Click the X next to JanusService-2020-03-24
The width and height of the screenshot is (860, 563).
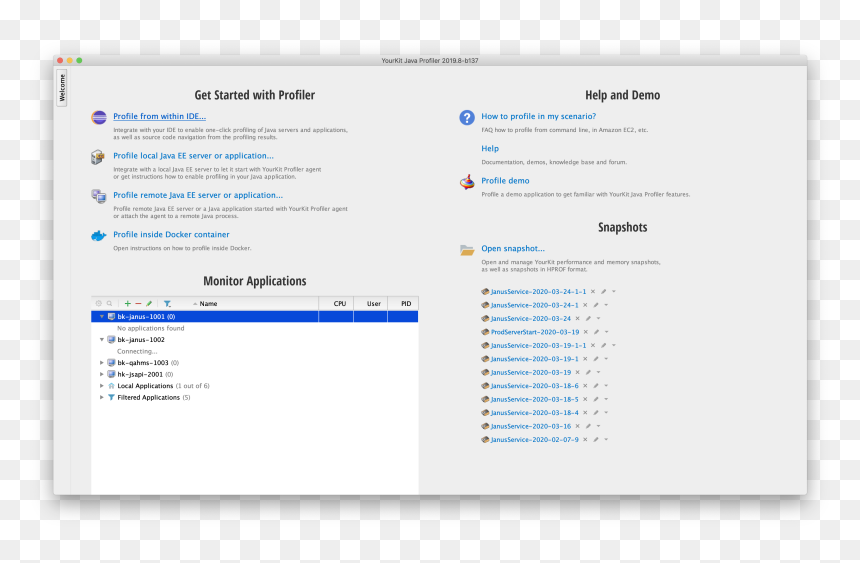(x=577, y=318)
